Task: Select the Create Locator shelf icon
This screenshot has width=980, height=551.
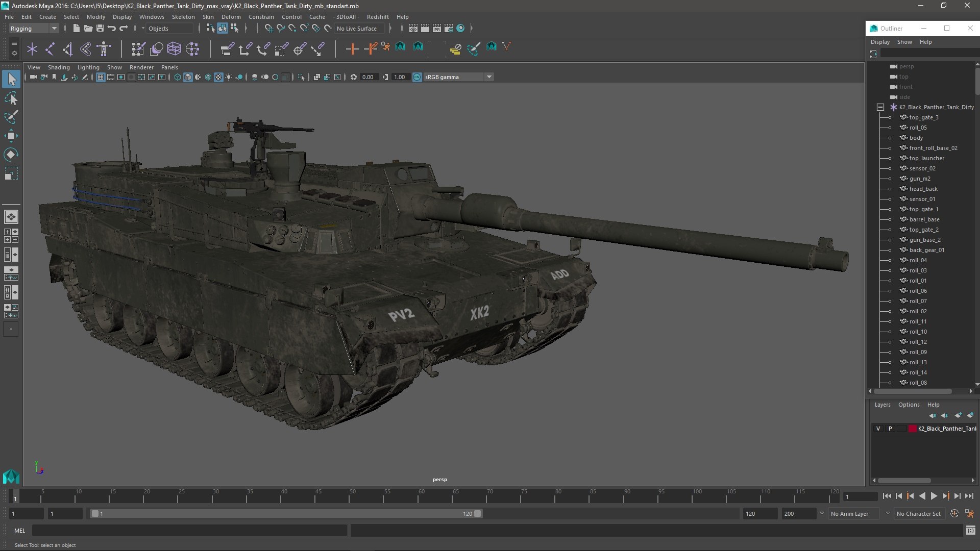Action: click(32, 49)
